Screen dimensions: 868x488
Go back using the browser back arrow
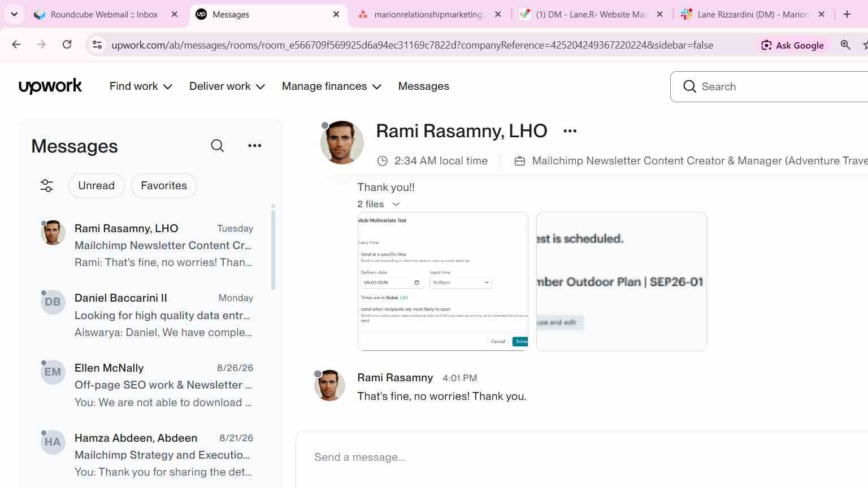point(16,45)
